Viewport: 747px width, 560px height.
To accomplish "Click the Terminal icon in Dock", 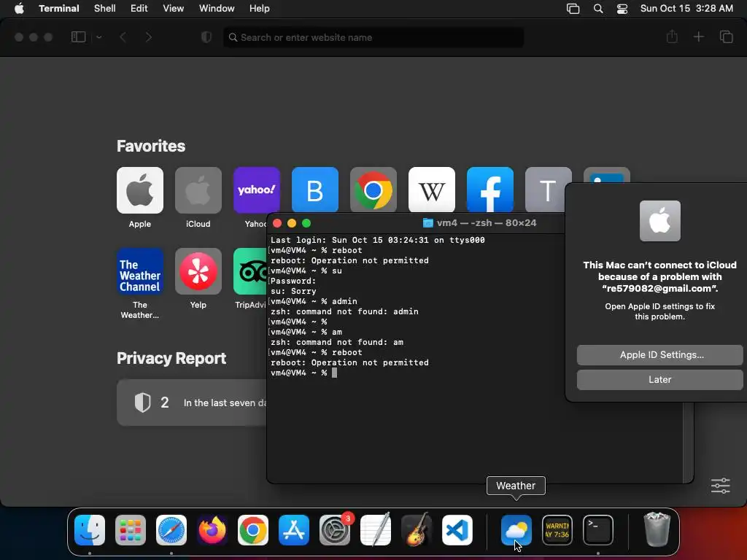I will [598, 530].
